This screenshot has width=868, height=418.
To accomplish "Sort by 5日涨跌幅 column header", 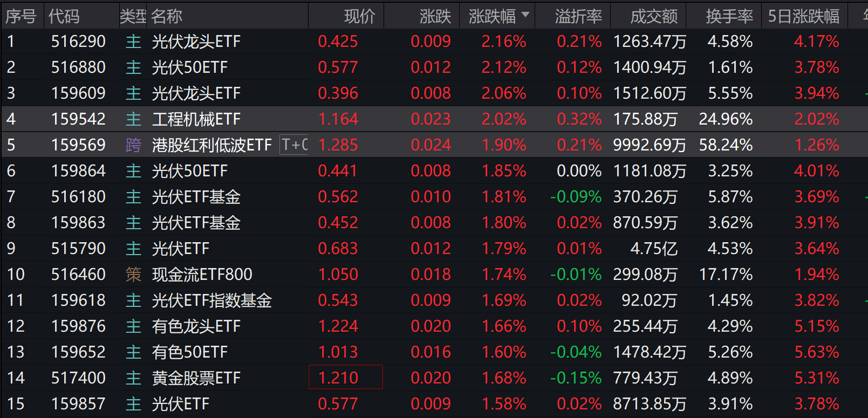I will [x=804, y=17].
